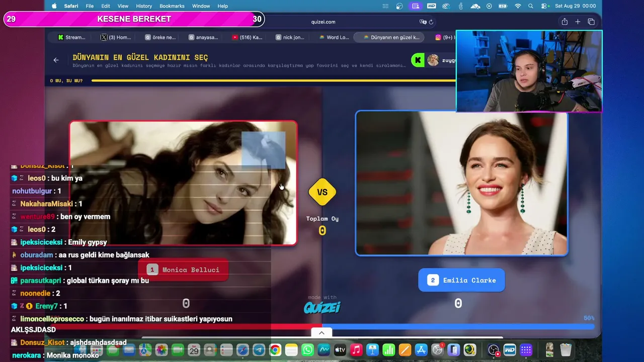Click the date and time in menu bar
Screen dimensions: 644x362
[575, 6]
